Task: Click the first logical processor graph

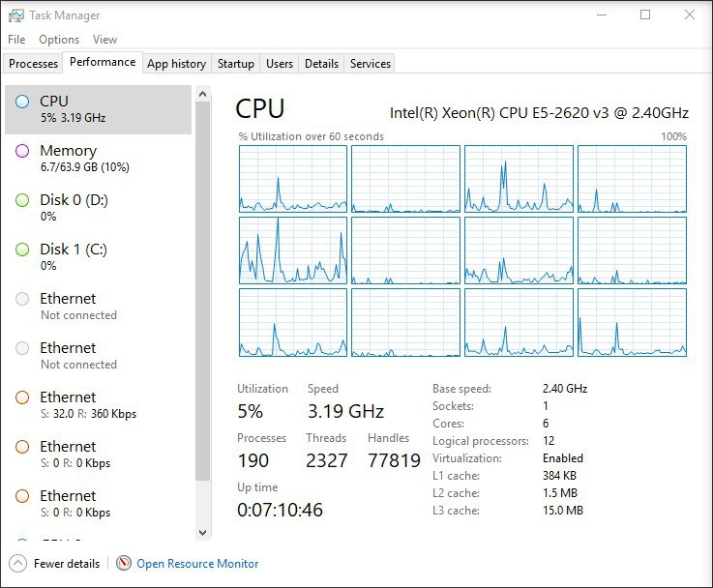Action: point(293,179)
